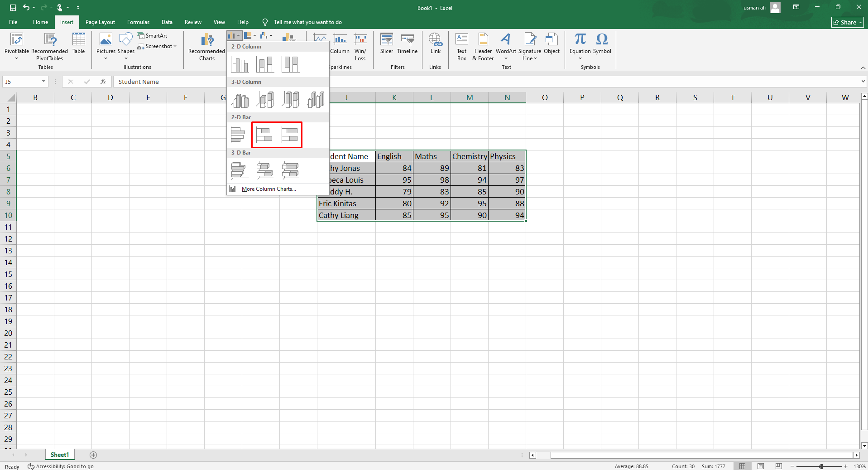868x470 pixels.
Task: Add Header & Footer
Action: pos(483,46)
